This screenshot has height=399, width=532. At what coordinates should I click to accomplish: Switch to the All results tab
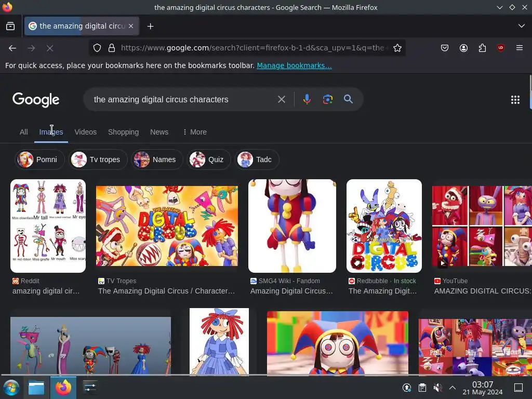[24, 132]
